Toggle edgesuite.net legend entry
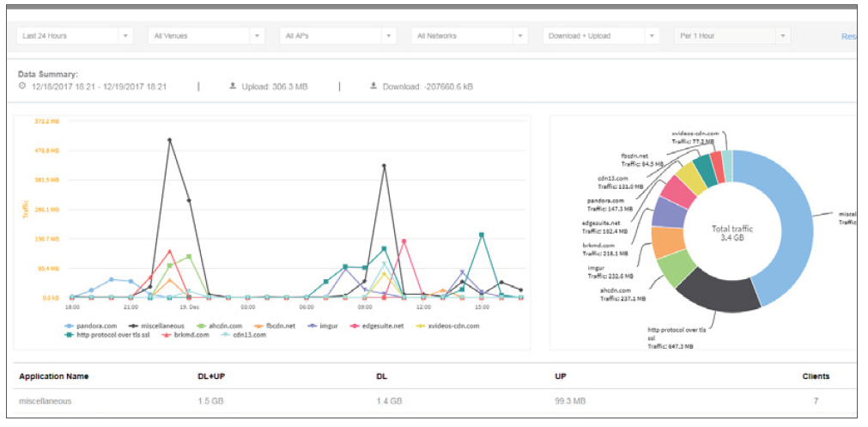This screenshot has height=427, width=868. coord(377,326)
